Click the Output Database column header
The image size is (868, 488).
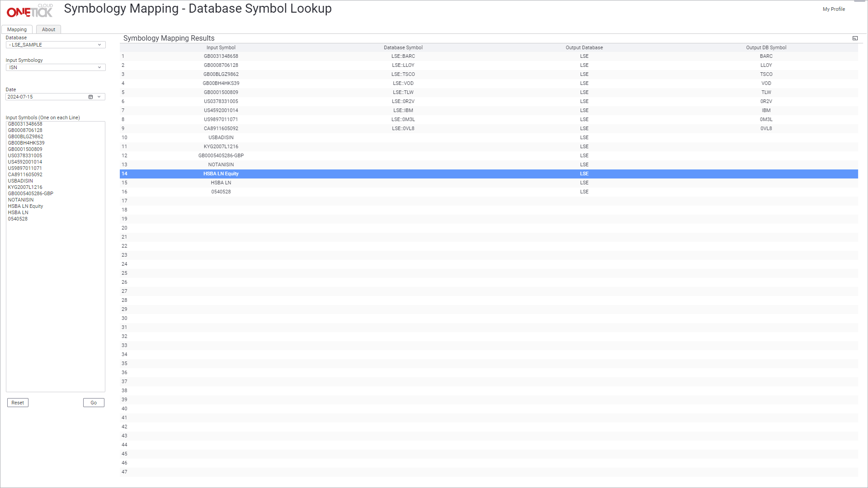pyautogui.click(x=584, y=47)
